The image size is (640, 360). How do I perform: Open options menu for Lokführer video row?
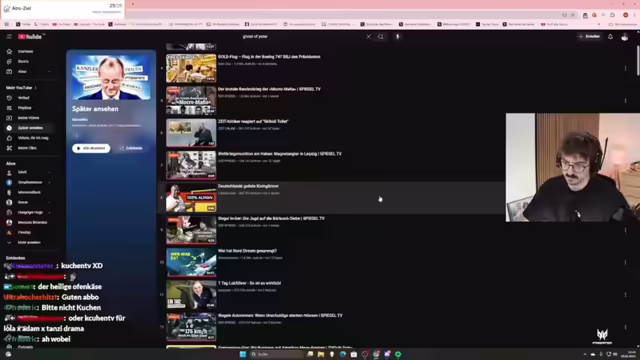[625, 295]
